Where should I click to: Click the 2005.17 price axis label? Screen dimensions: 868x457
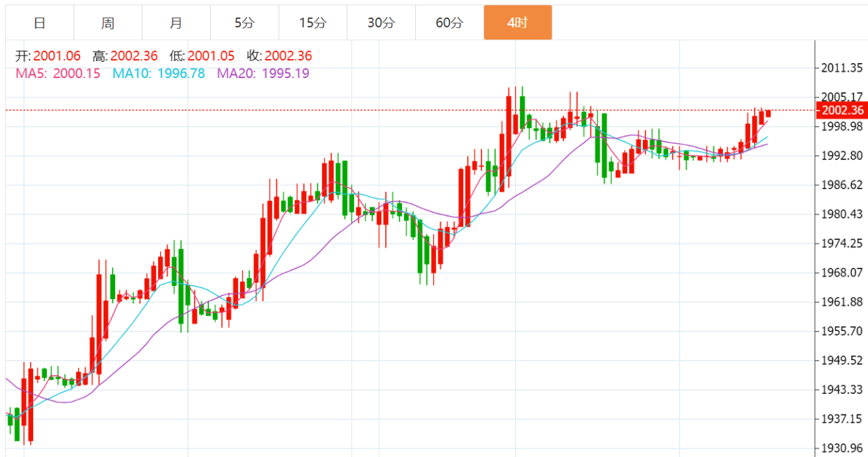[841, 97]
